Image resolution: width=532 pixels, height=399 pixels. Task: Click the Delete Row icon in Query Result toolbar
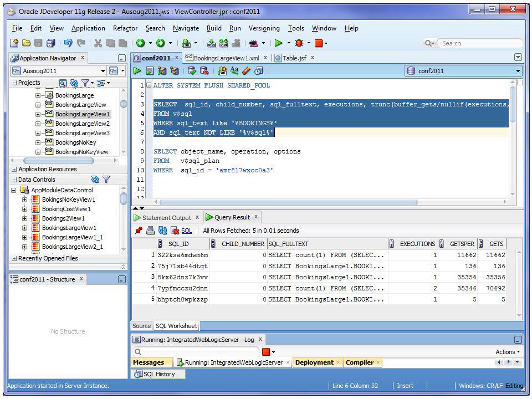pos(175,231)
